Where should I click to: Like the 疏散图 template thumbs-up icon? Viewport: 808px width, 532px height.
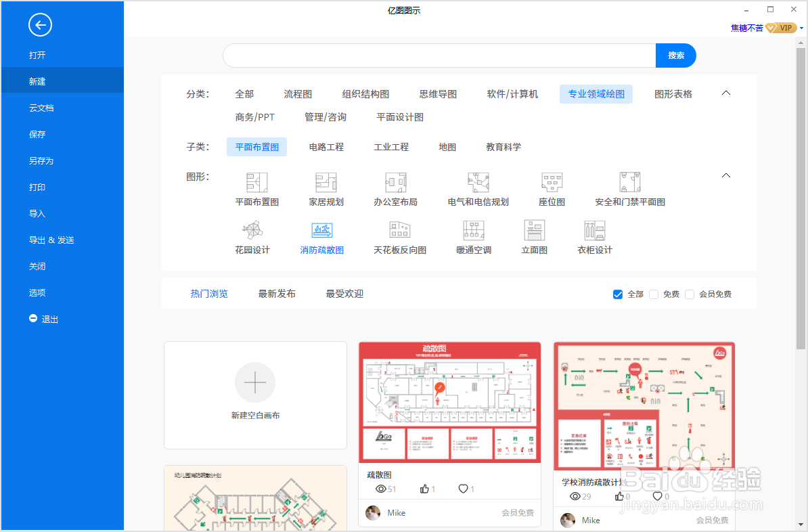(424, 489)
